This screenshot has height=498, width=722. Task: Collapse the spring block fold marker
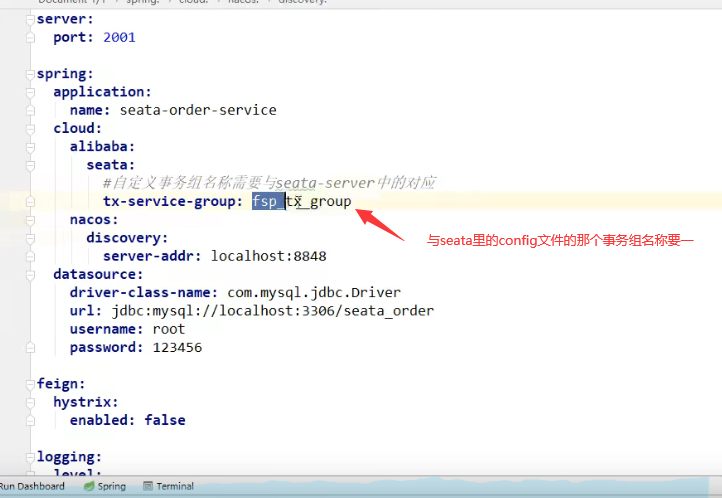30,74
